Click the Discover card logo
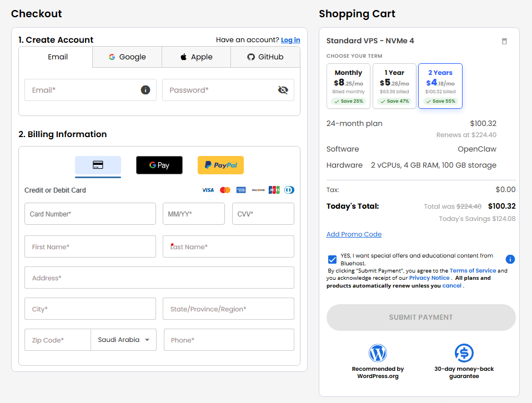 click(x=258, y=190)
